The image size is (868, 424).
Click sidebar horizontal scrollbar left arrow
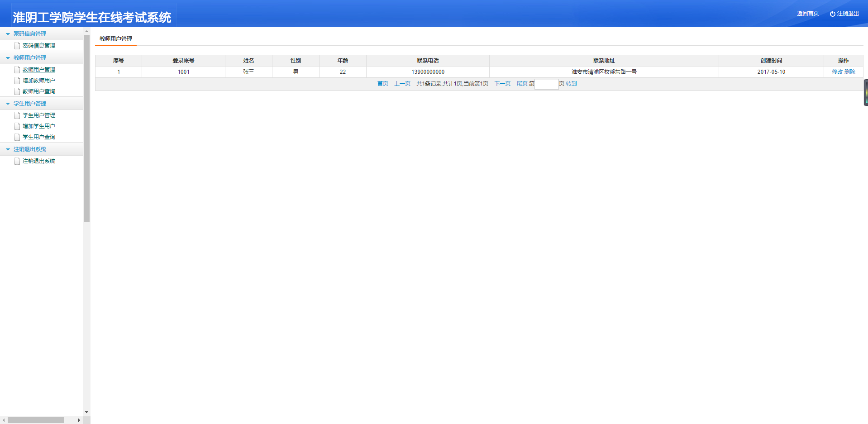coord(4,420)
